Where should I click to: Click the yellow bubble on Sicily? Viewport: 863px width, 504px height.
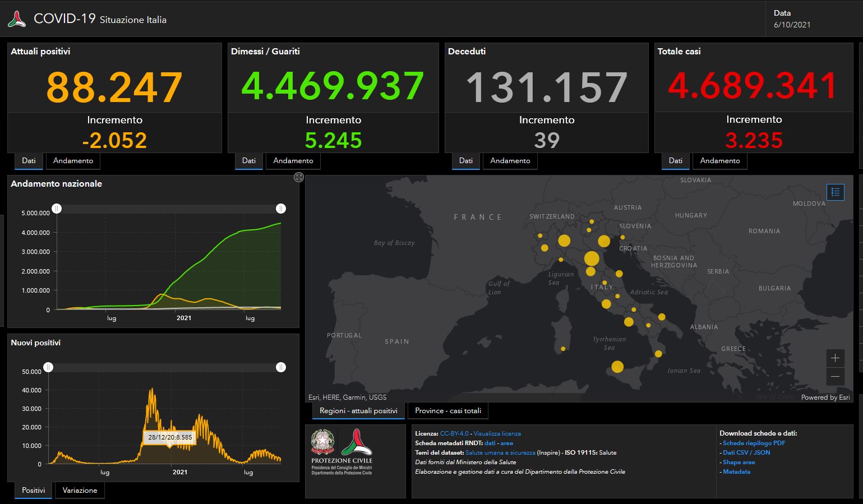tap(617, 367)
